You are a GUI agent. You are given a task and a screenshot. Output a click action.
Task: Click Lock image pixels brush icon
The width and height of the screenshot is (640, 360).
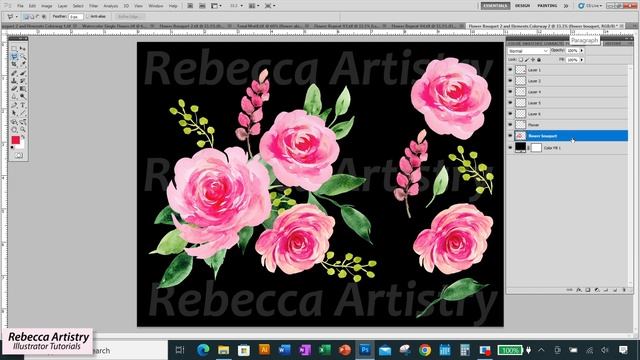[527, 60]
